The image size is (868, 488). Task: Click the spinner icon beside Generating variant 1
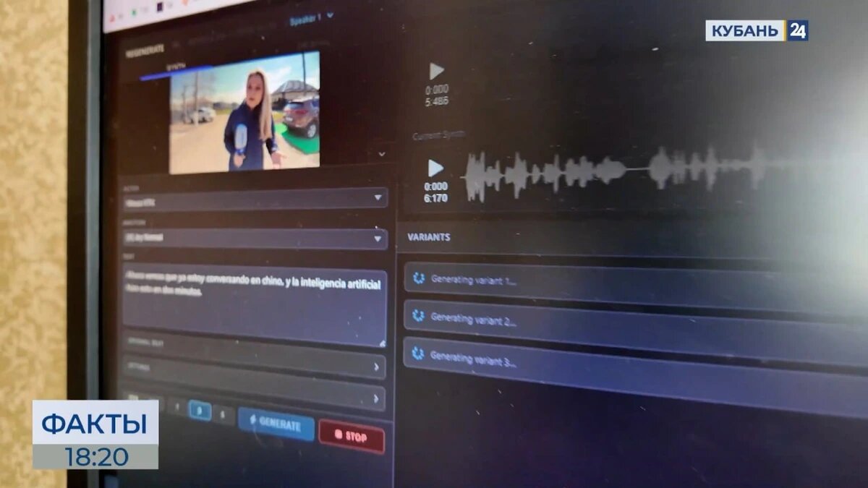(418, 278)
